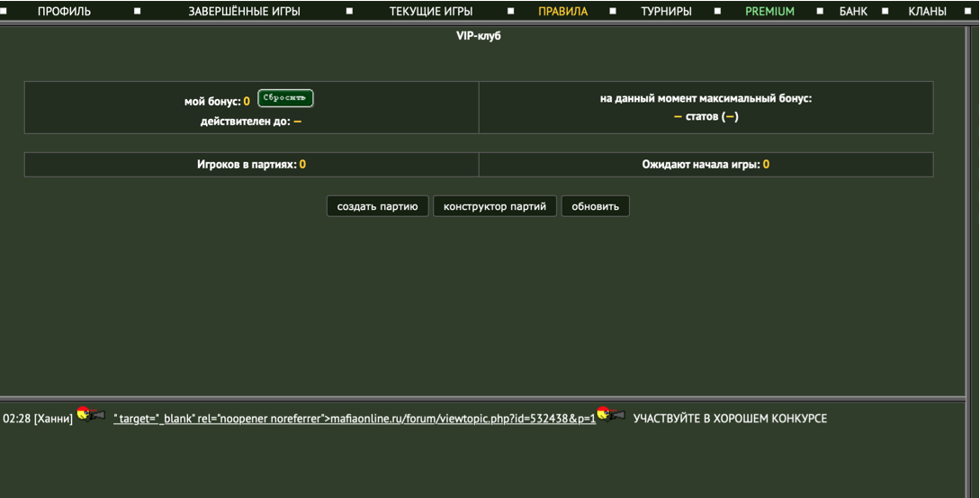Go to ТЕКУЩИЕ ИГРЫ page
Viewport: 980px width, 498px height.
(x=431, y=12)
